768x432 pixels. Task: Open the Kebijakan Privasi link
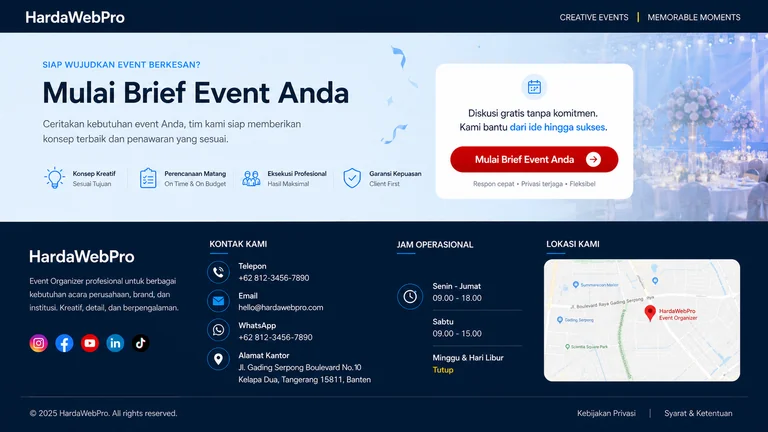pos(606,413)
